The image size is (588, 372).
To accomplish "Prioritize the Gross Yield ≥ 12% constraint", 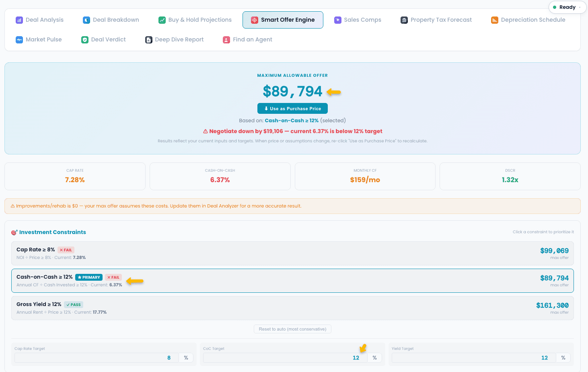I will coord(292,308).
